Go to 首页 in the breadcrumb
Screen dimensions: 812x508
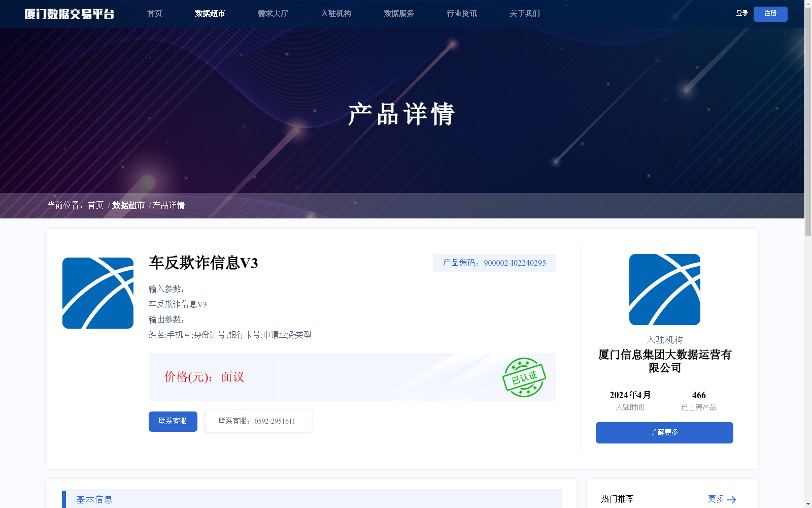96,205
